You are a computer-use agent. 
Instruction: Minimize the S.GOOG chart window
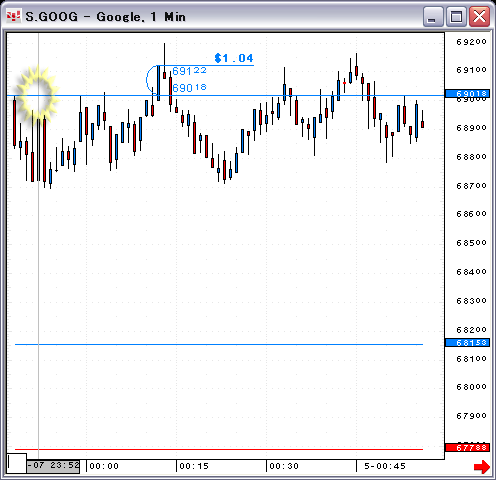(x=433, y=16)
